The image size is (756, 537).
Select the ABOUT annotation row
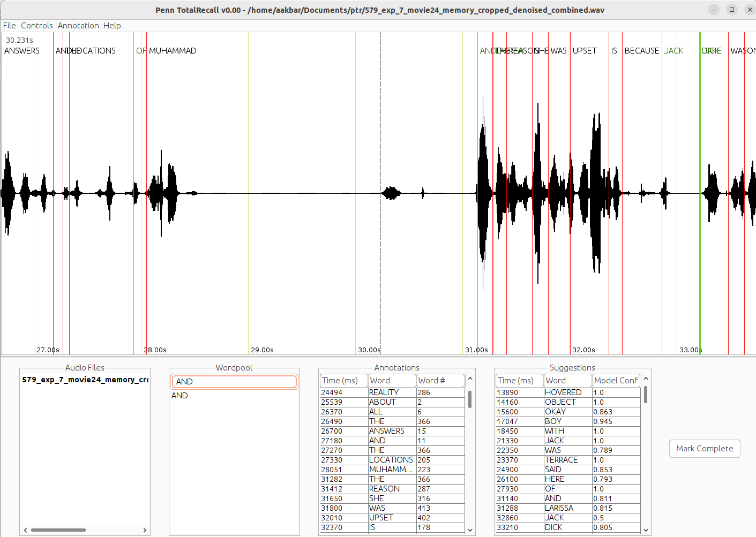point(392,402)
